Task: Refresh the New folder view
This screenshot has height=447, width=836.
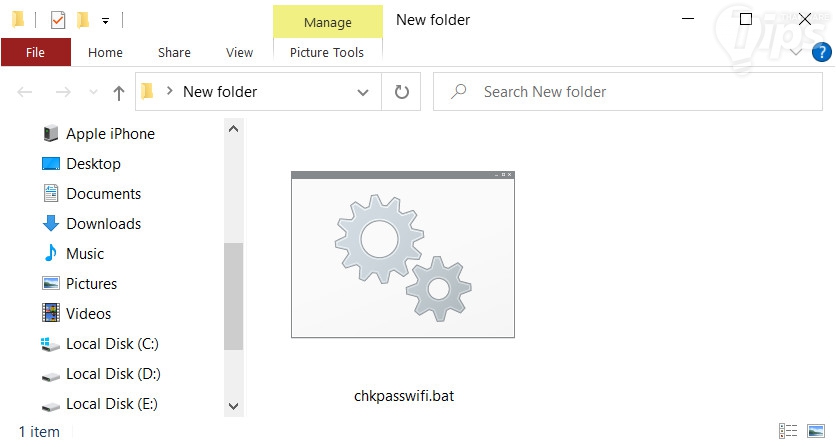Action: [402, 92]
